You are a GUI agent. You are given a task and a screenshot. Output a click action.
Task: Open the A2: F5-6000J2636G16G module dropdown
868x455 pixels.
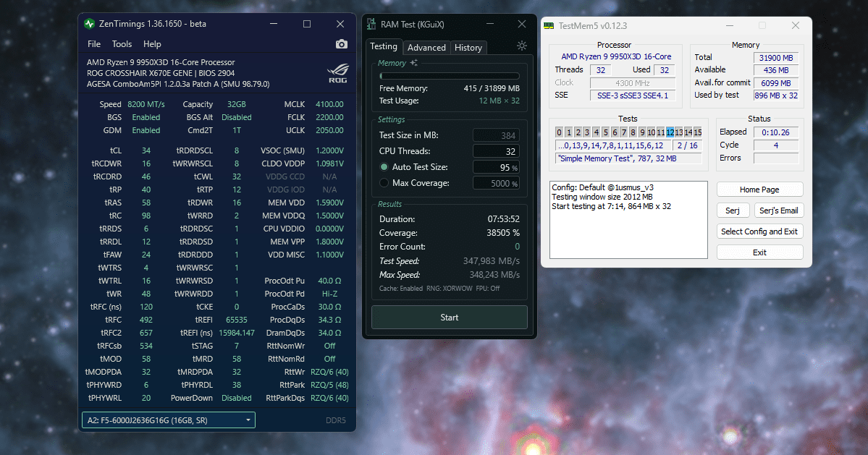168,420
